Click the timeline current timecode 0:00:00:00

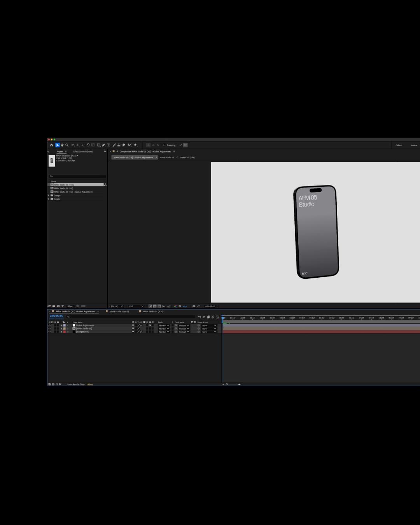pyautogui.click(x=56, y=316)
